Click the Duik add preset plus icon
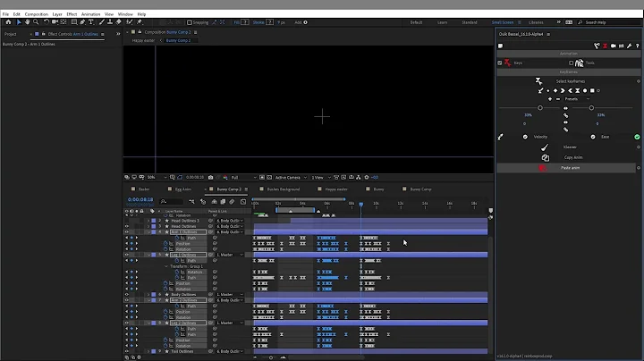Screen dimensions: 644x361 550,99
